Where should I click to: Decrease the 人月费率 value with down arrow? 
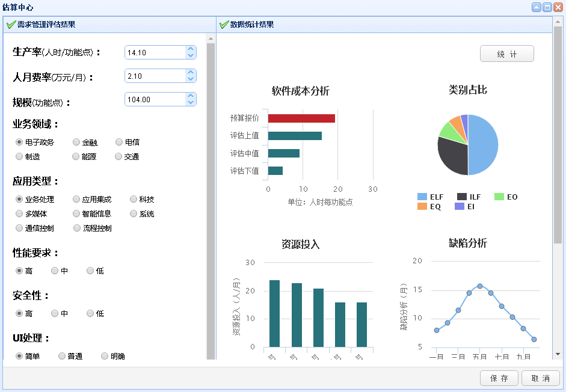[191, 79]
